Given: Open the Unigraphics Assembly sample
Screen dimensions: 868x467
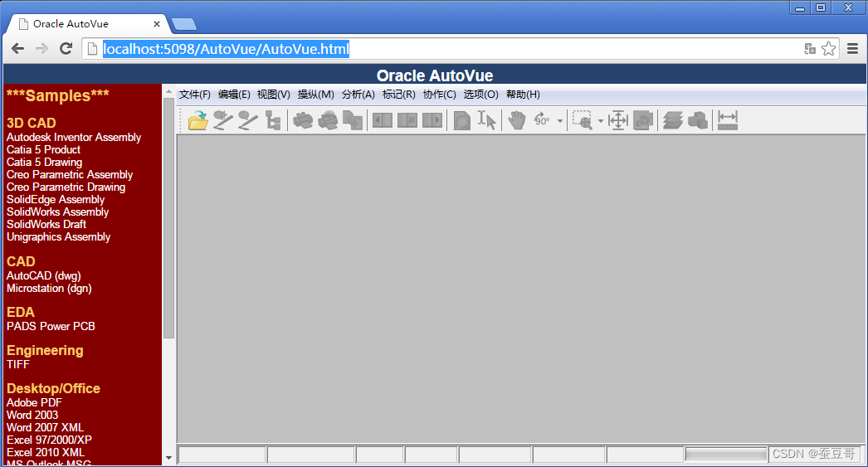Looking at the screenshot, I should tap(59, 237).
